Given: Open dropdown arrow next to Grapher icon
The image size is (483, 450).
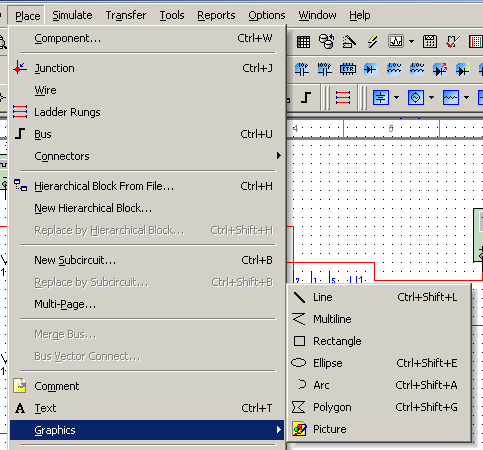Looking at the screenshot, I should tap(412, 42).
